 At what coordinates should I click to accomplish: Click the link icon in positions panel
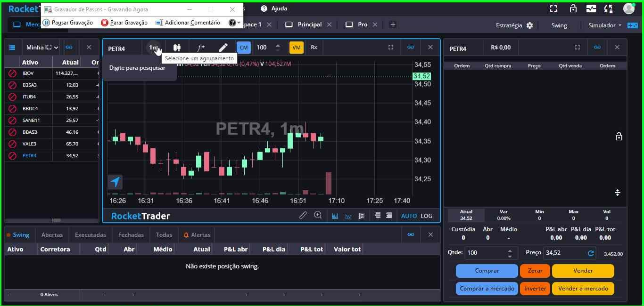pos(411,234)
